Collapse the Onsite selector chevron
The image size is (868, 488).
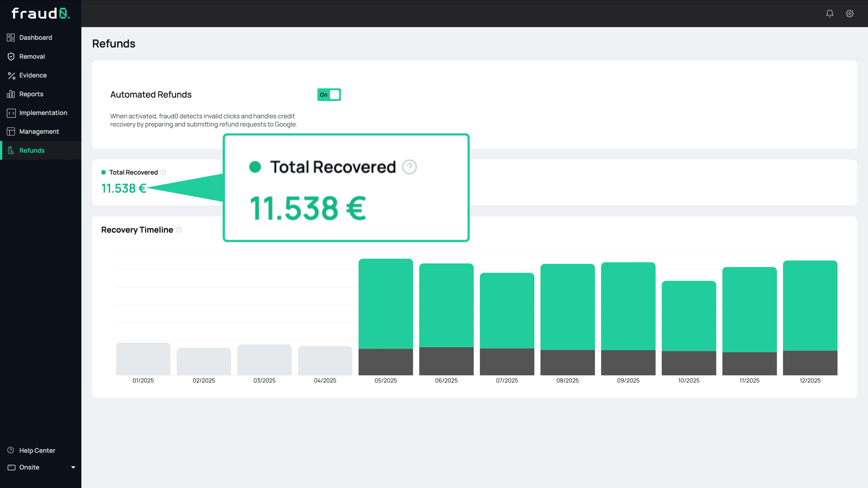pos(73,467)
